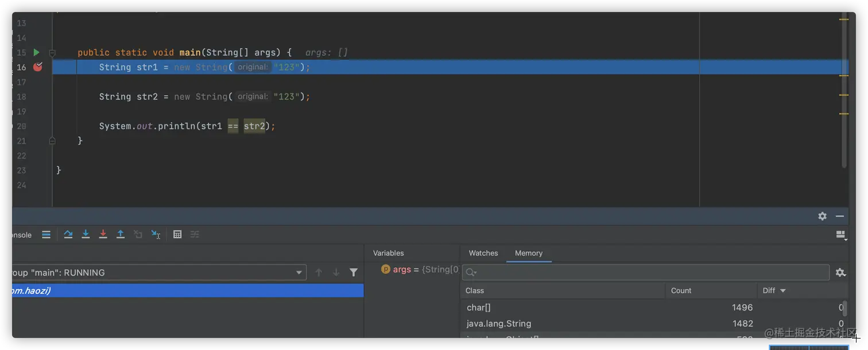This screenshot has width=868, height=350.
Task: Sort by the Diff column header
Action: [x=802, y=290]
